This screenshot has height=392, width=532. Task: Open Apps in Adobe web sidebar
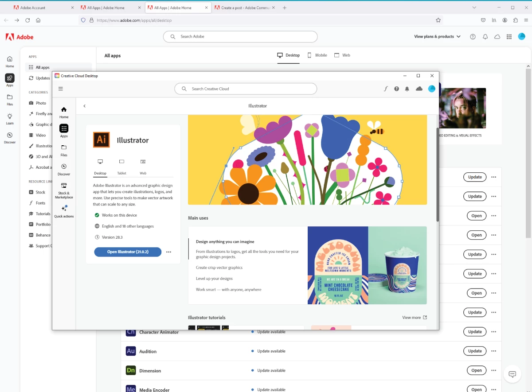(10, 80)
